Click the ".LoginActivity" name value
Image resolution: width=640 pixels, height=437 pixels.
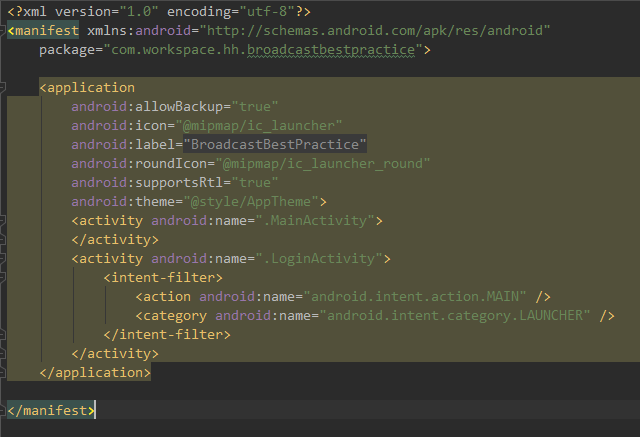click(319, 258)
